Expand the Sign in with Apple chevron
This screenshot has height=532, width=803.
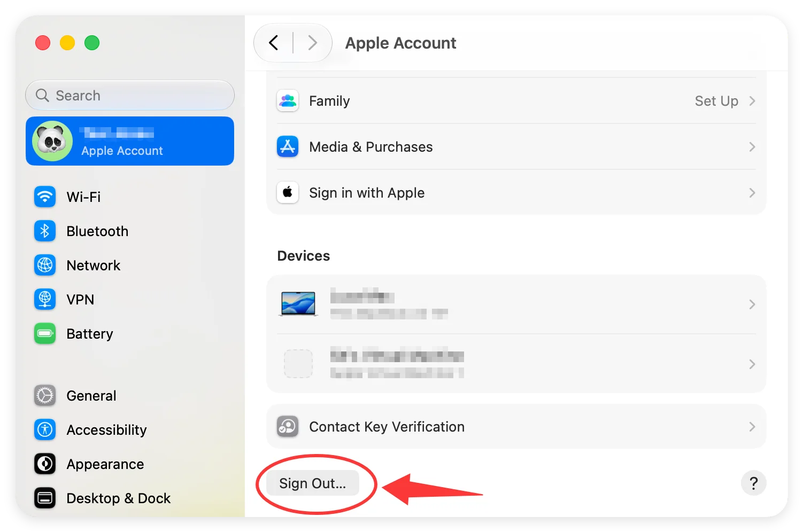752,193
